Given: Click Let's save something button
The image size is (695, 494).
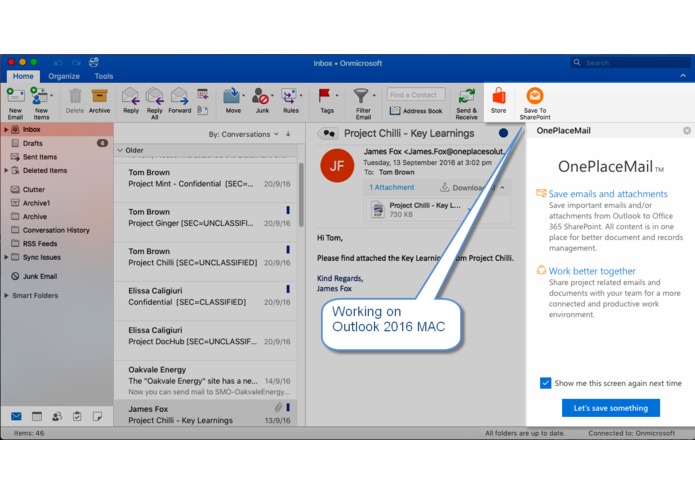Looking at the screenshot, I should point(611,408).
